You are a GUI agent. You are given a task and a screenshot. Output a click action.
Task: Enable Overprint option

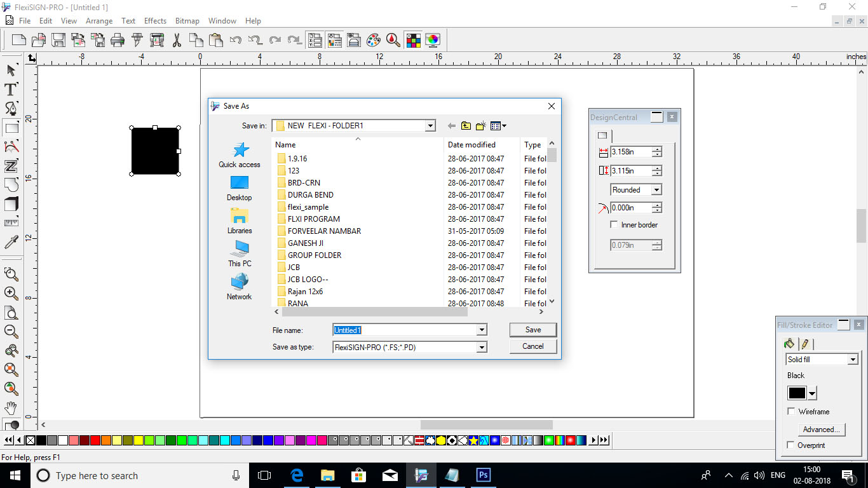791,445
